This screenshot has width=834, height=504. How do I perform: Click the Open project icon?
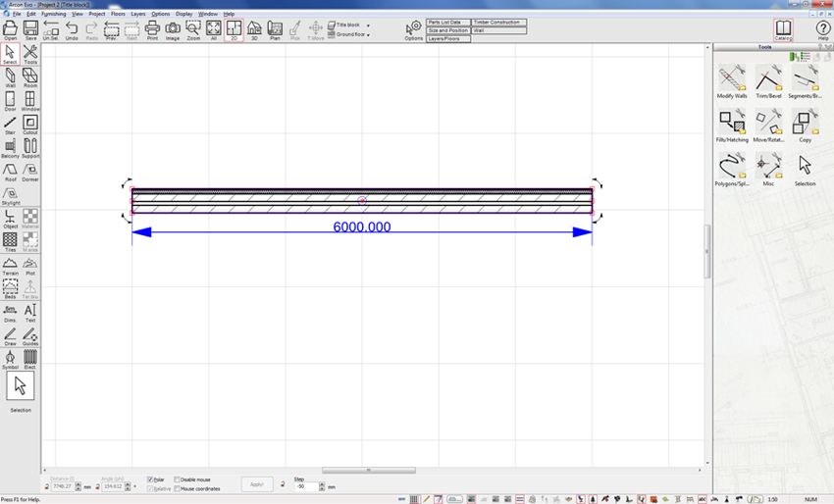pos(10,30)
